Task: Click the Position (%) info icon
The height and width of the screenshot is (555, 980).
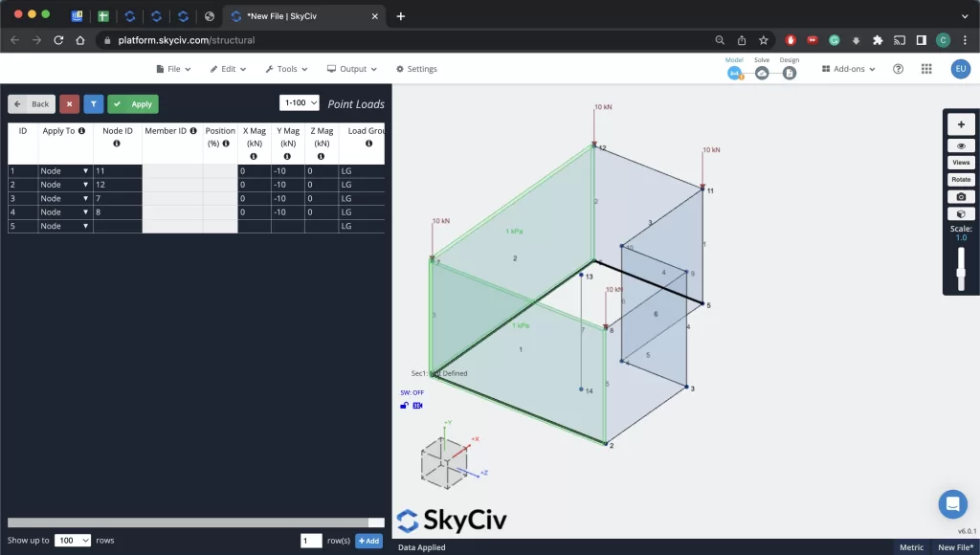Action: [226, 144]
